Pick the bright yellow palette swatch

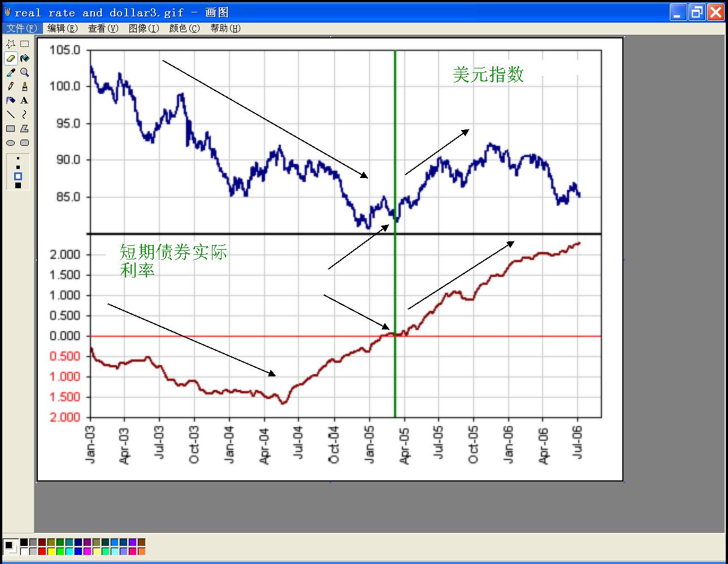(51, 551)
